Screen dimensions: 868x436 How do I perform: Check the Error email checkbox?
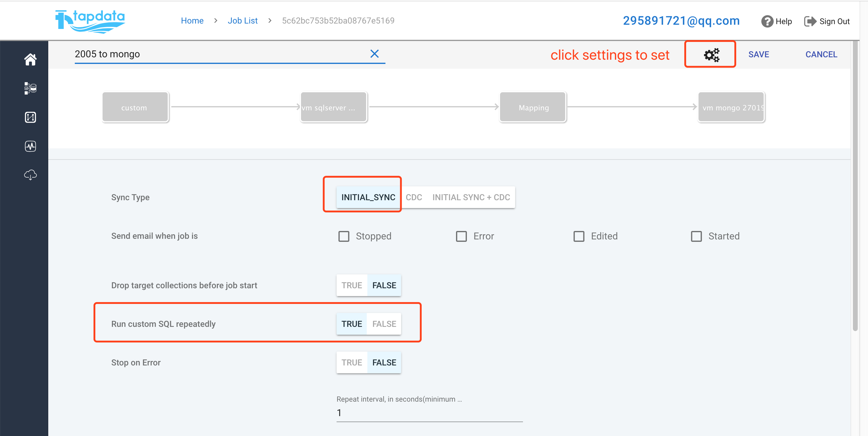(x=461, y=236)
